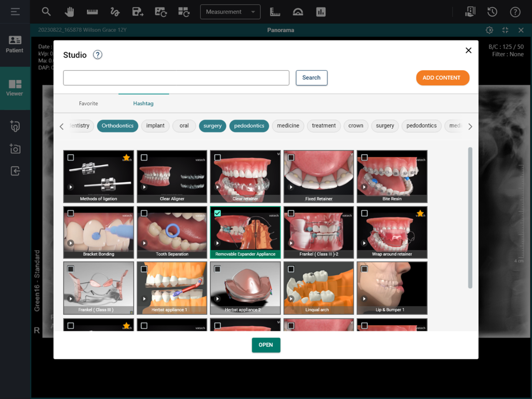532x399 pixels.
Task: Enable the checkbox on the Clear Aligner thumbnail
Action: click(145, 157)
